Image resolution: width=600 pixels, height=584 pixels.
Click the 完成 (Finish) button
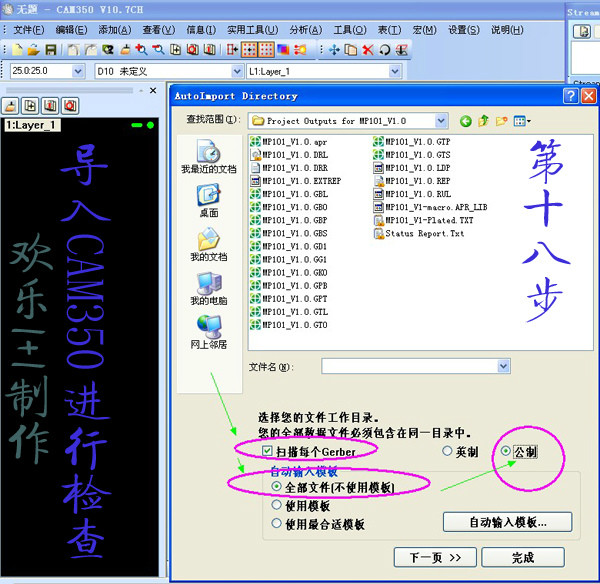(x=523, y=557)
